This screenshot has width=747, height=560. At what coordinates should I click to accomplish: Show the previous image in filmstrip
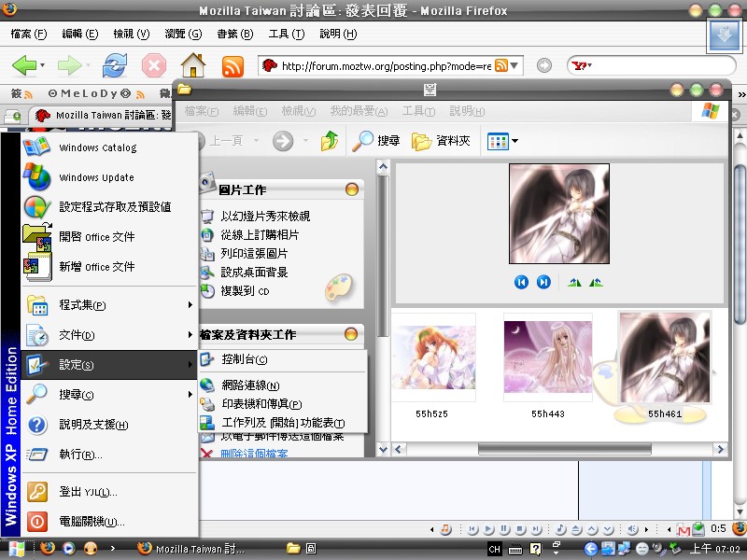tap(522, 282)
